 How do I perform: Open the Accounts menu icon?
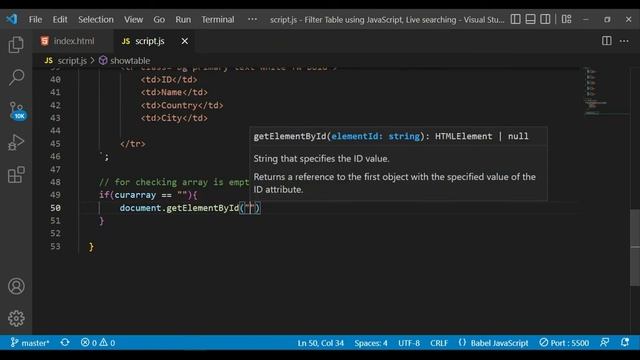tap(16, 286)
